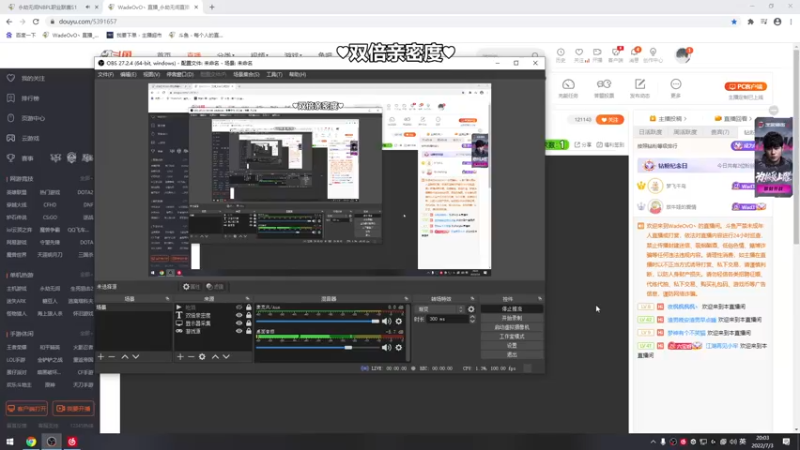
Task: Mute 桌面音频 with its speaker icon
Action: 387,347
